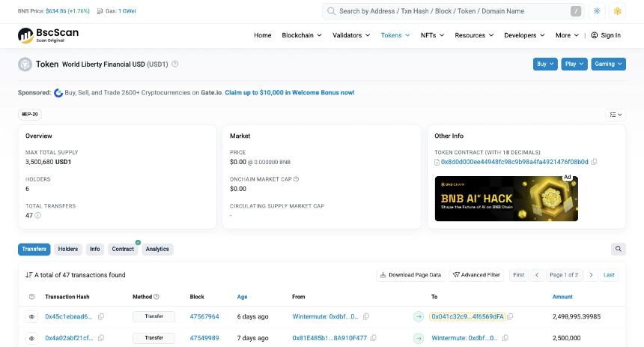Click the green arrow in first transfer row
Image resolution: width=644 pixels, height=347 pixels.
coord(419,317)
